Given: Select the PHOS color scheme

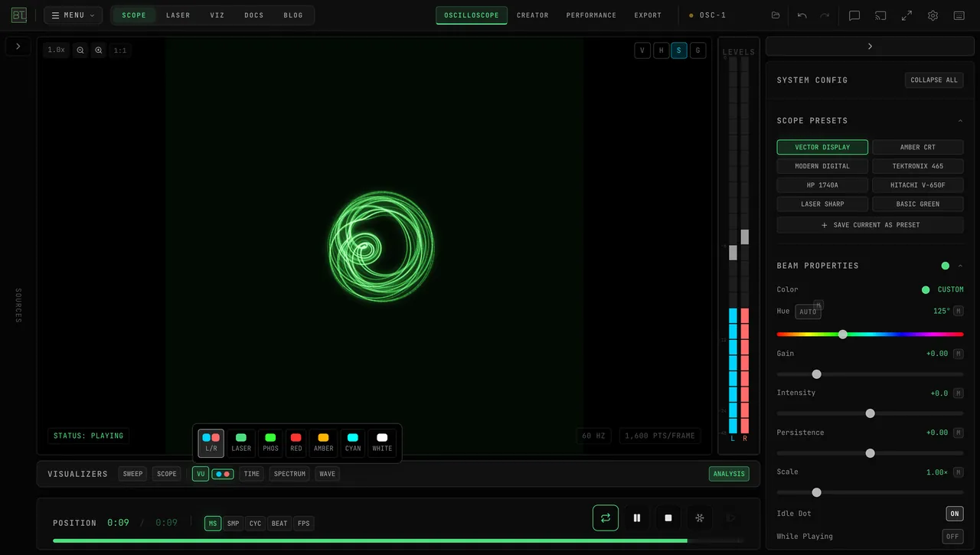Looking at the screenshot, I should click(x=270, y=442).
